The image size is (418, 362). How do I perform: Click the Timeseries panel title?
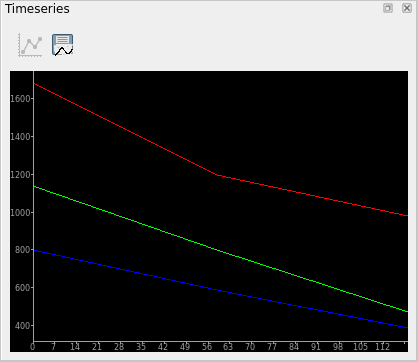[x=37, y=9]
